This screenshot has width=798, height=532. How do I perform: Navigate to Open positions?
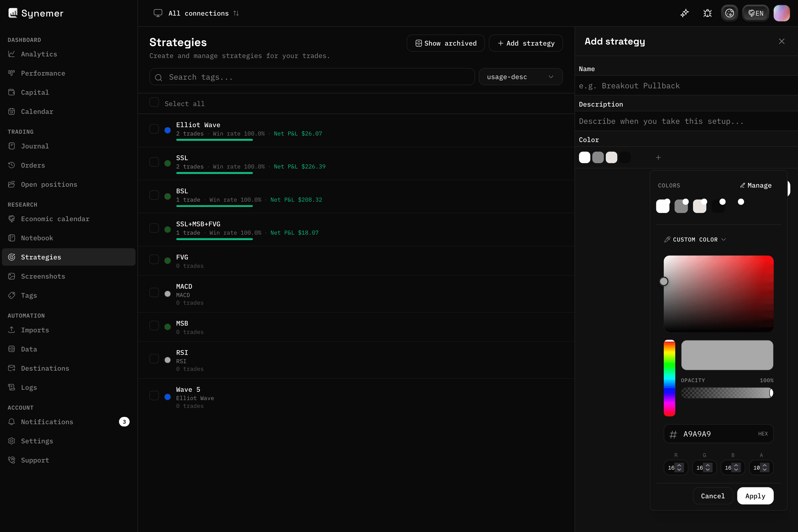coord(69,185)
